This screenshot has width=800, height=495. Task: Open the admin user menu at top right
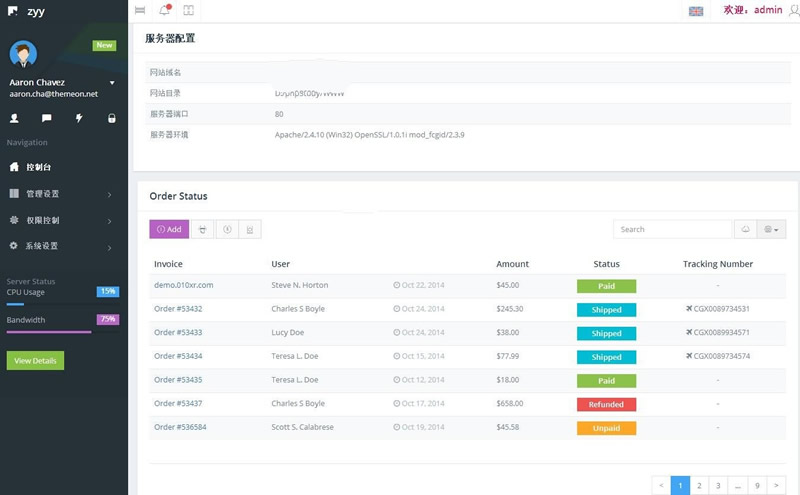[x=767, y=10]
